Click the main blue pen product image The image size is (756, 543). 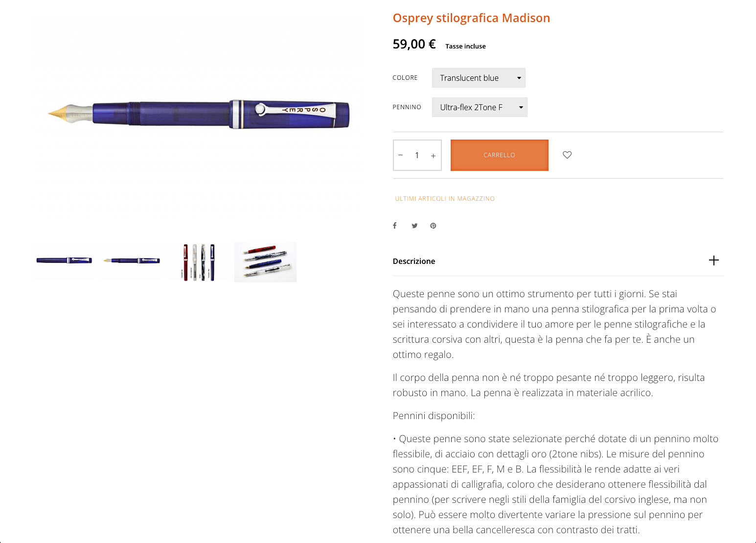tap(199, 114)
